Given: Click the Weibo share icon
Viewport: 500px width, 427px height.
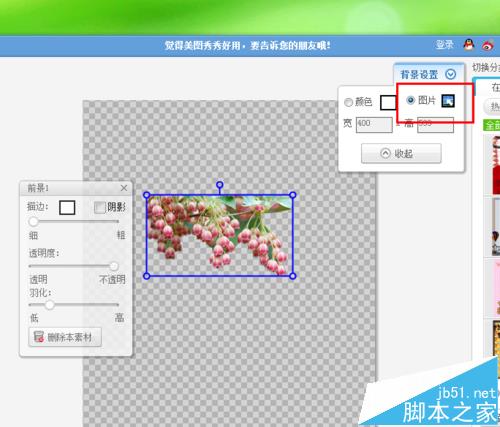Looking at the screenshot, I should pyautogui.click(x=488, y=45).
